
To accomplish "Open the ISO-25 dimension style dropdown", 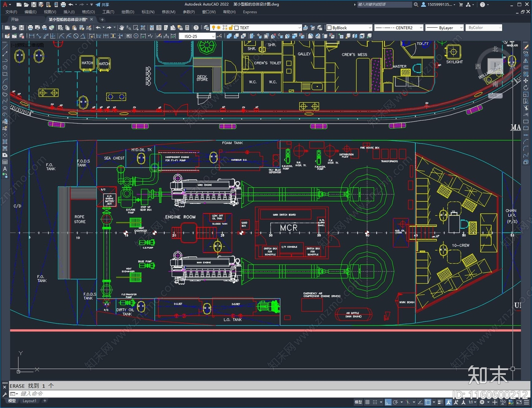I will click(213, 36).
